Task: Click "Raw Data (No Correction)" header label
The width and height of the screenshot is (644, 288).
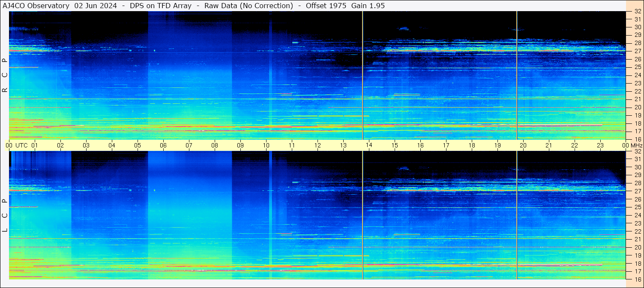Action: (249, 6)
